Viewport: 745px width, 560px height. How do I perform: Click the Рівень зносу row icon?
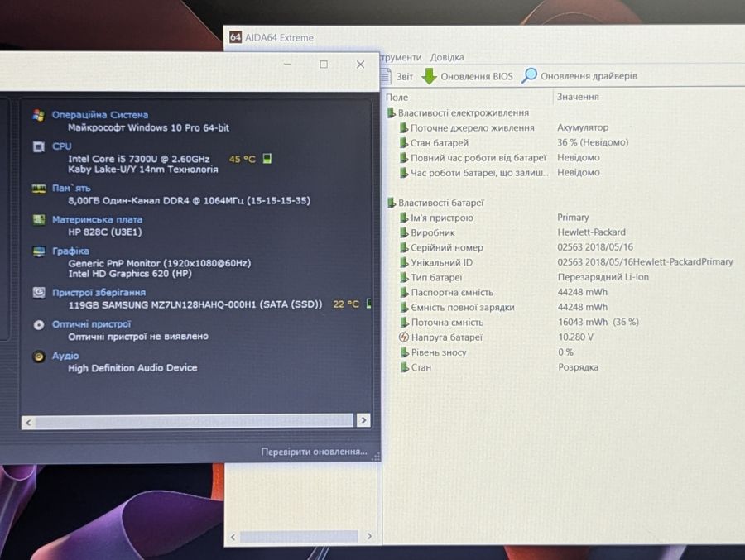point(404,352)
